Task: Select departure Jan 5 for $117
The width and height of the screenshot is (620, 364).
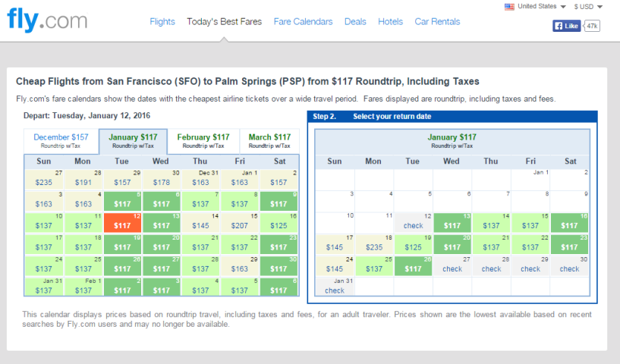Action: (122, 201)
